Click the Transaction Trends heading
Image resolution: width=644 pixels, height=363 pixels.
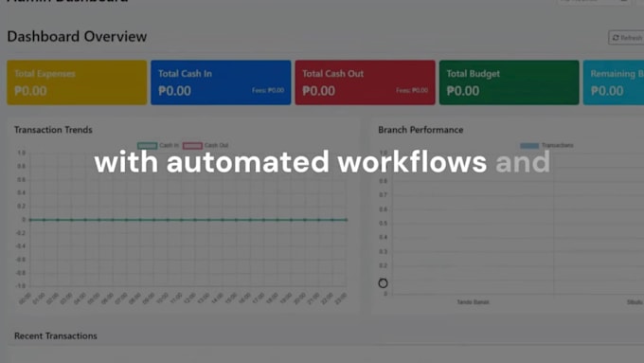(53, 130)
